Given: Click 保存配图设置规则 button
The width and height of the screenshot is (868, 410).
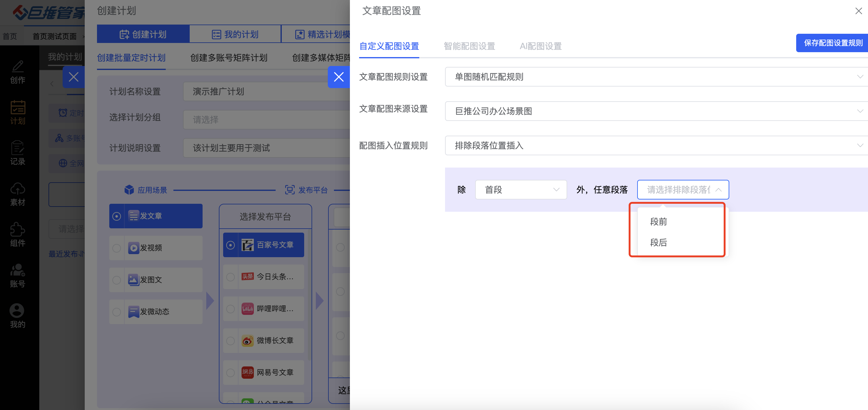Looking at the screenshot, I should (833, 43).
